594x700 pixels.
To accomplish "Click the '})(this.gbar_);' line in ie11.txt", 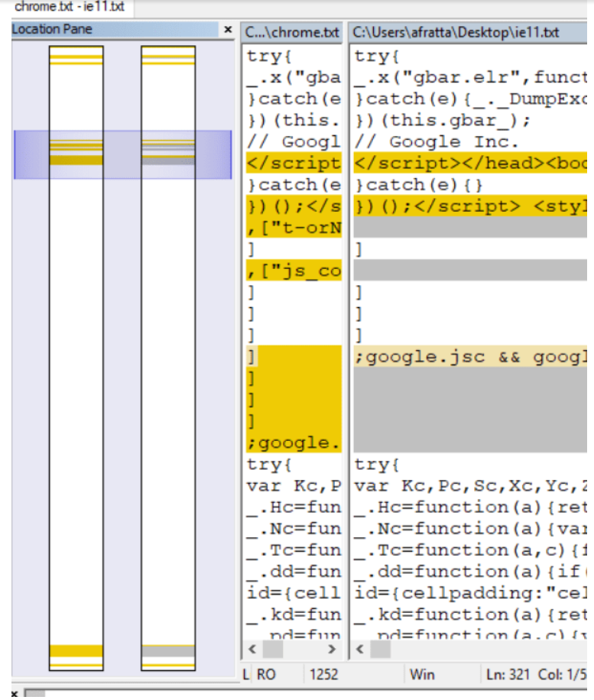I will [x=470, y=121].
